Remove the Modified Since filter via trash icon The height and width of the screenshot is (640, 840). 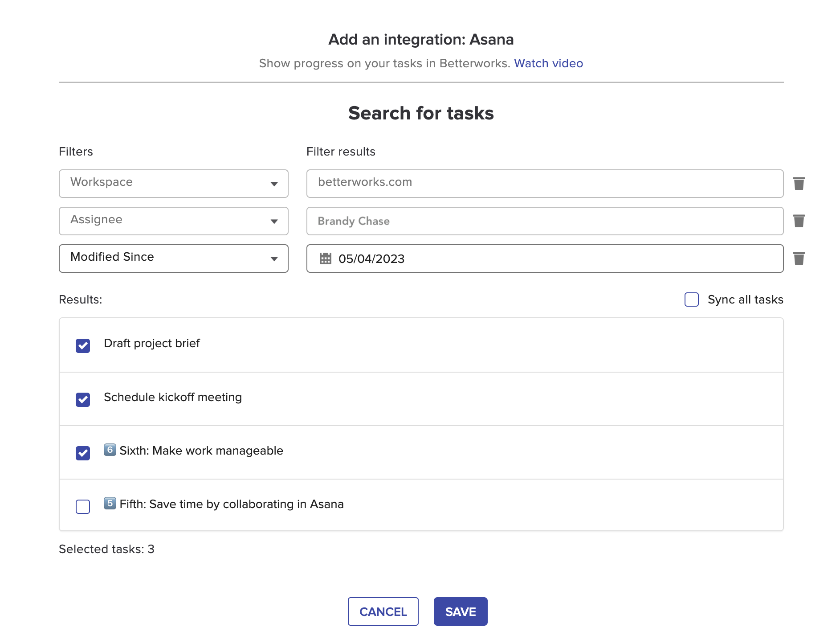click(799, 258)
